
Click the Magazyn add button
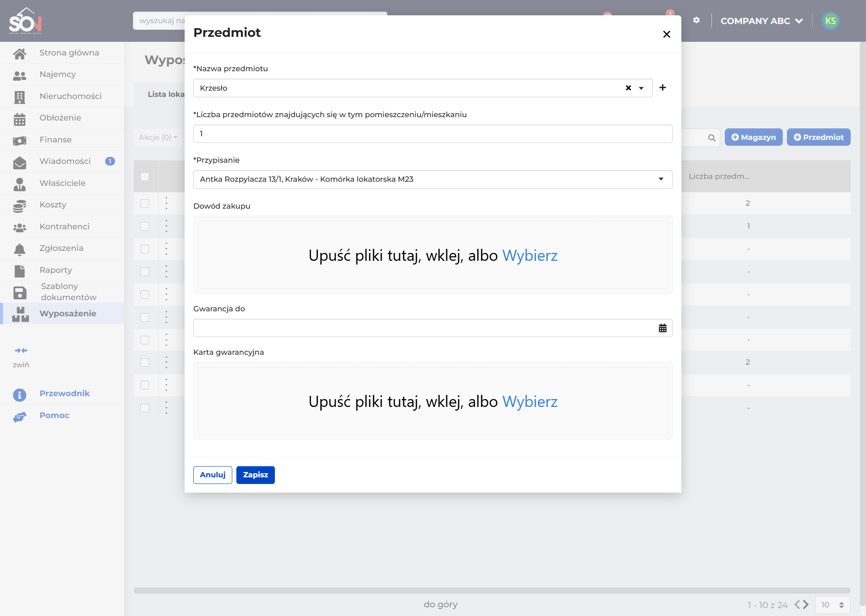pos(753,137)
